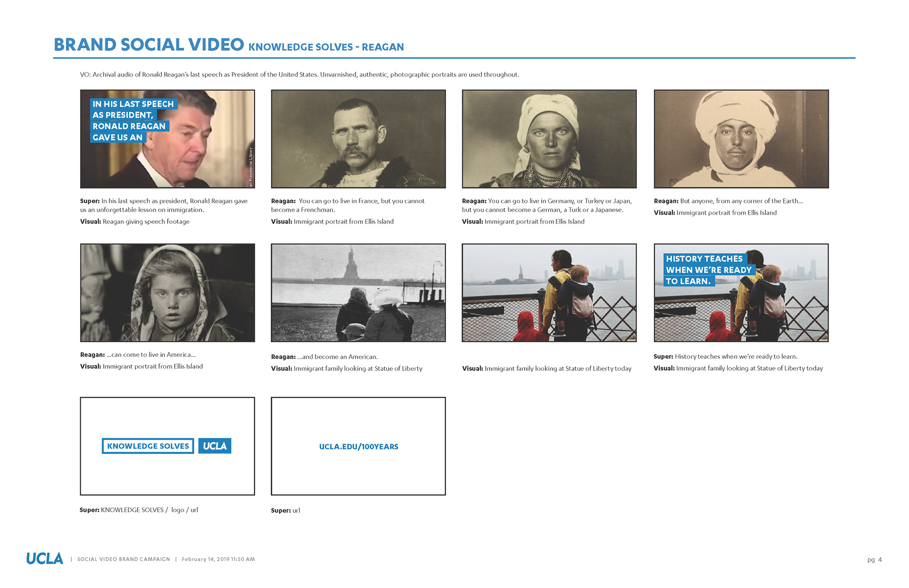This screenshot has height=588, width=909.
Task: Click the February 14, 2019 timestamp
Action: point(218,559)
